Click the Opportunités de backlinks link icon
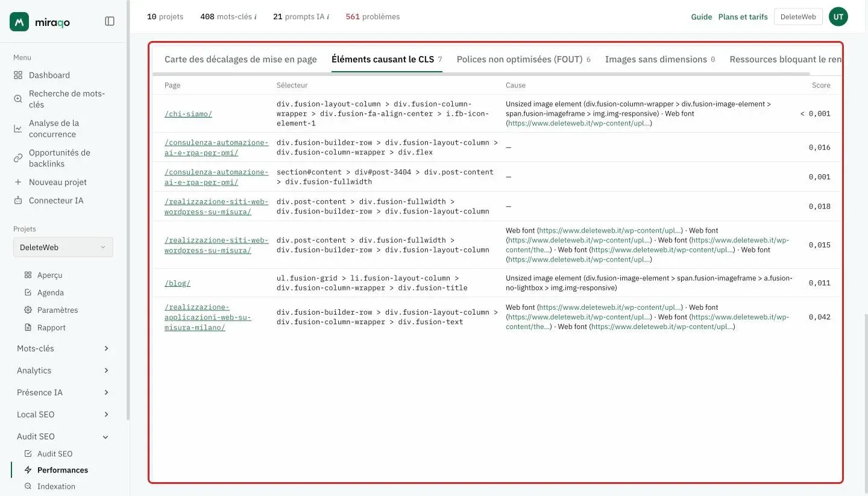 18,158
